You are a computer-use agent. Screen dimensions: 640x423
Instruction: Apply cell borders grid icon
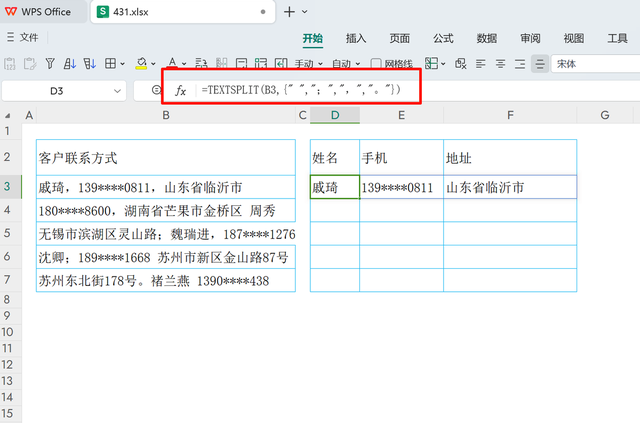coord(110,64)
